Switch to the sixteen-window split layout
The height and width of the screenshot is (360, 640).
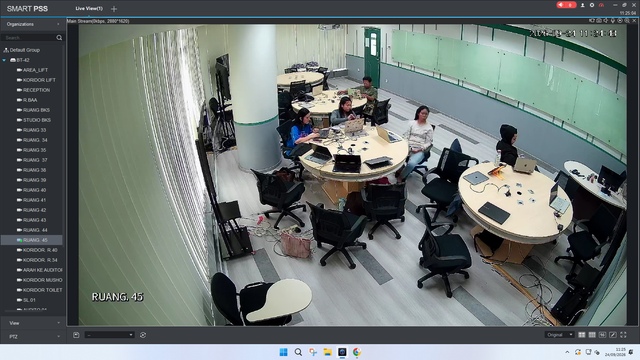pyautogui.click(x=602, y=335)
